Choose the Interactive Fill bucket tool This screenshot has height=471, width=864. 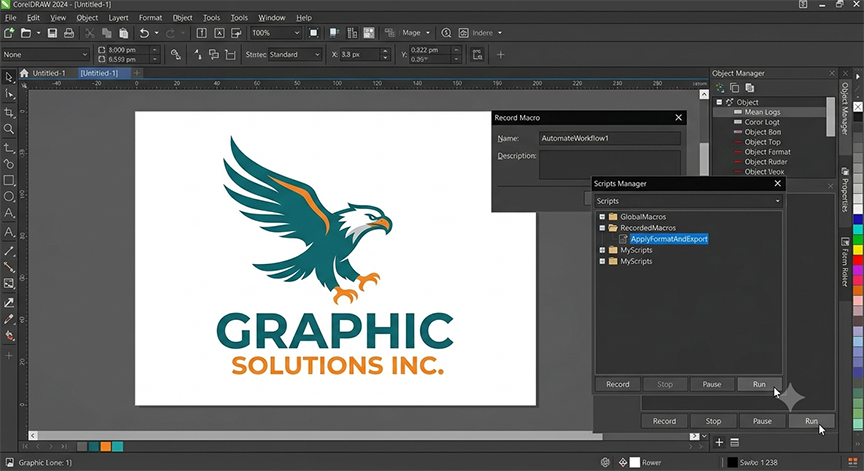tap(9, 335)
